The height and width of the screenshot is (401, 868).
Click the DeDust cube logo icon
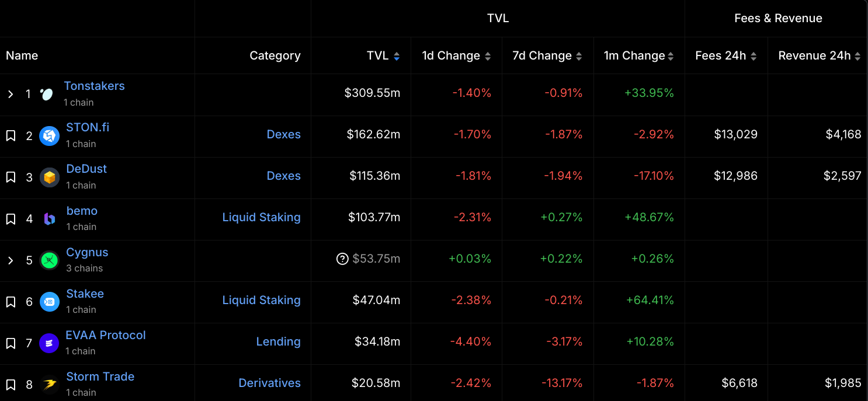(x=49, y=177)
